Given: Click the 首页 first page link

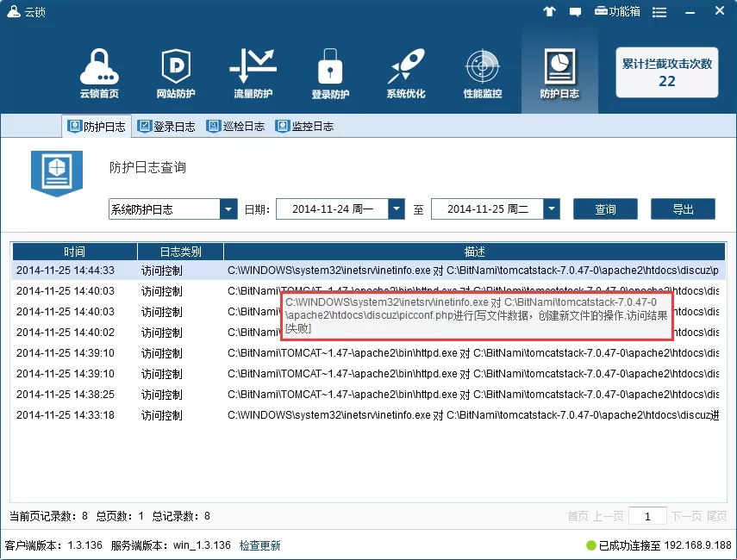Looking at the screenshot, I should click(x=578, y=516).
